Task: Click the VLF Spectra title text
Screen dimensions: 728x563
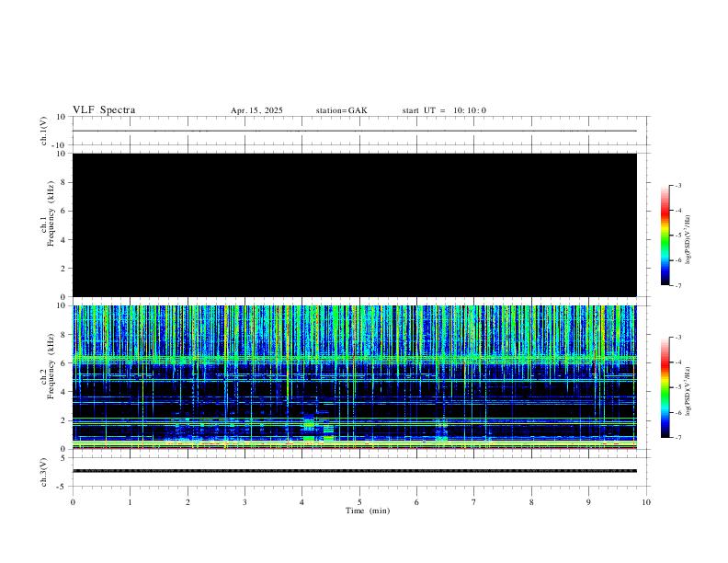Action: pos(104,110)
